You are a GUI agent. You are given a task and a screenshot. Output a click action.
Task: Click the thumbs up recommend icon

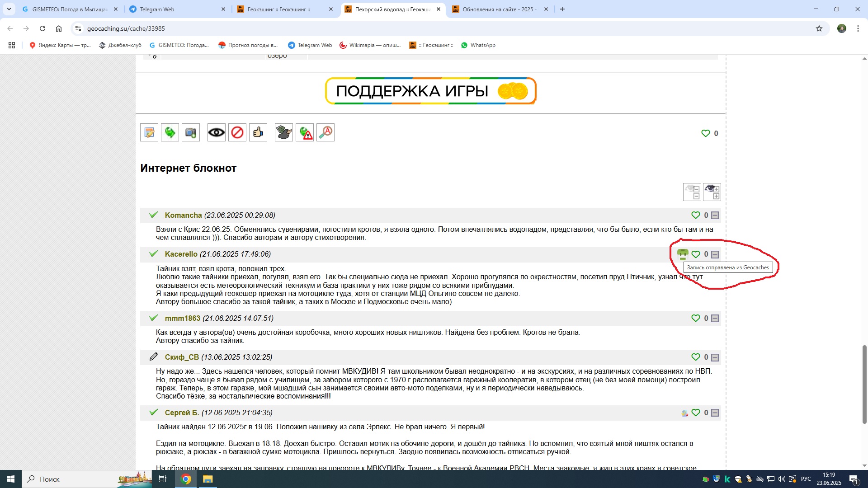point(258,132)
